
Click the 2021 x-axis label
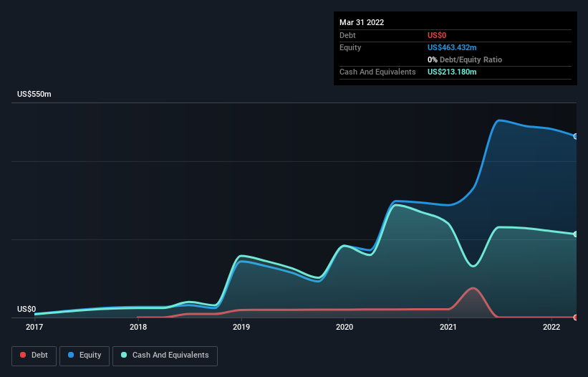click(x=448, y=327)
